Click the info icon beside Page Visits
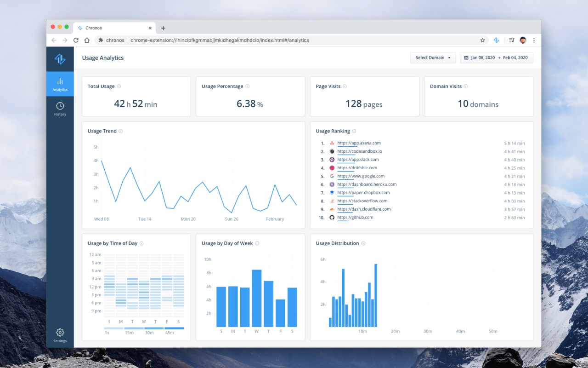The height and width of the screenshot is (368, 588). (345, 86)
